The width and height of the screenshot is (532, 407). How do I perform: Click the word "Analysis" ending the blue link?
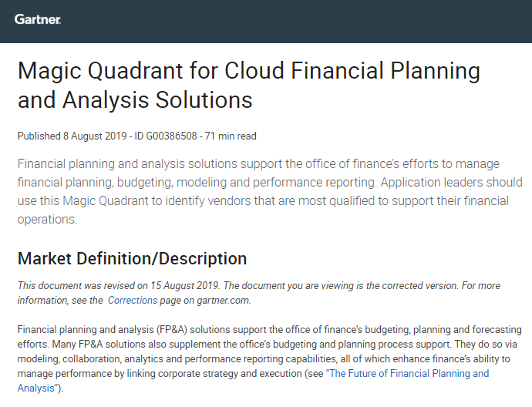36,388
